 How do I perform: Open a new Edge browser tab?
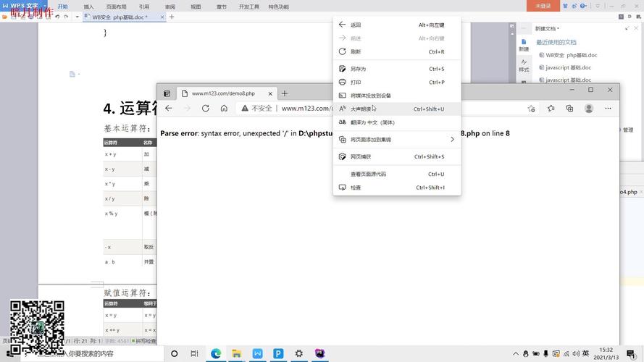click(284, 93)
